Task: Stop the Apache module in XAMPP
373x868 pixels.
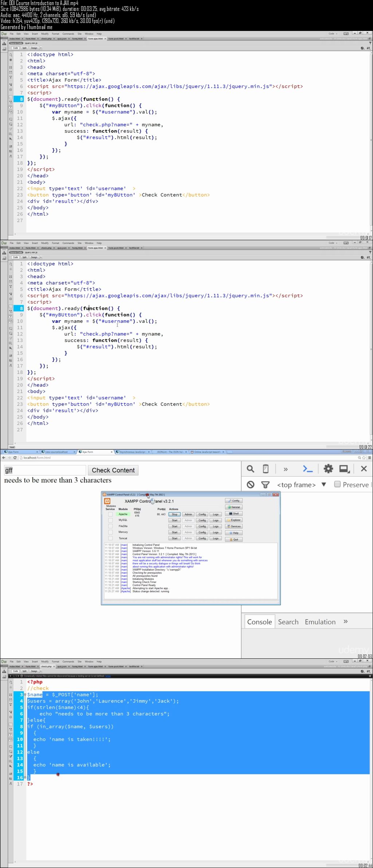Action: 174,514
